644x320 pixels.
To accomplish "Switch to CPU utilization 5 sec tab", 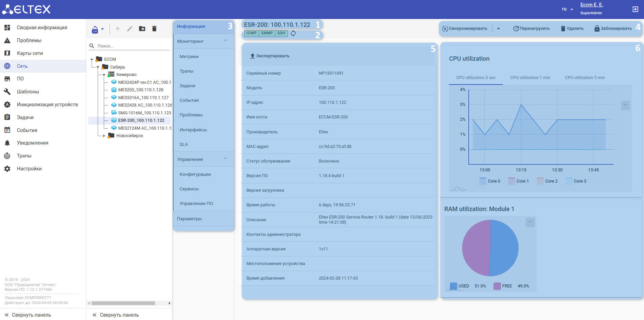I will click(476, 78).
